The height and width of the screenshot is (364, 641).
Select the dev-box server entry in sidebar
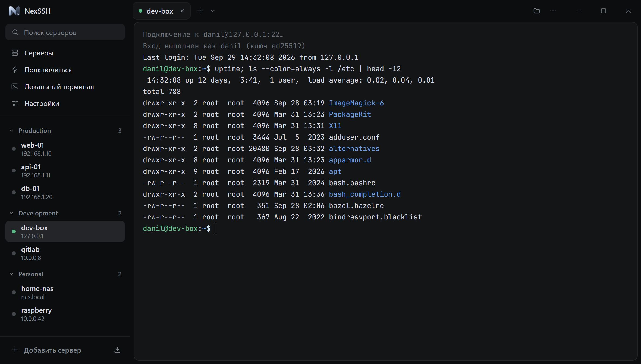pyautogui.click(x=65, y=231)
